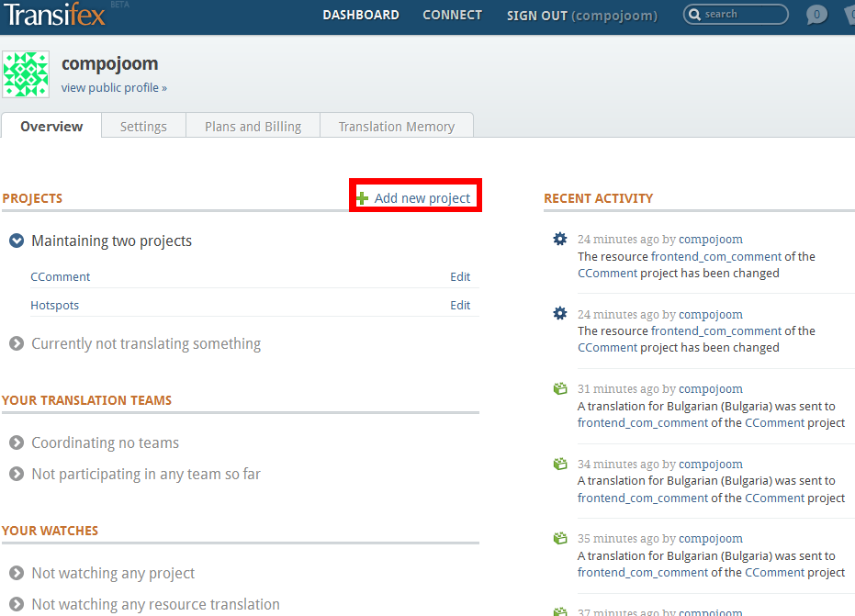The height and width of the screenshot is (616, 855).
Task: Click Edit for the CComment project
Action: (x=460, y=277)
